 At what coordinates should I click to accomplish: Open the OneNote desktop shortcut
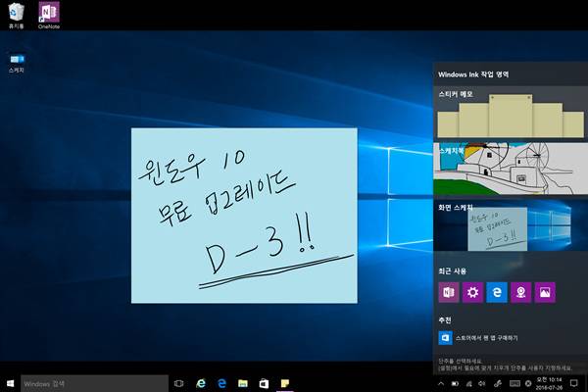[x=49, y=16]
